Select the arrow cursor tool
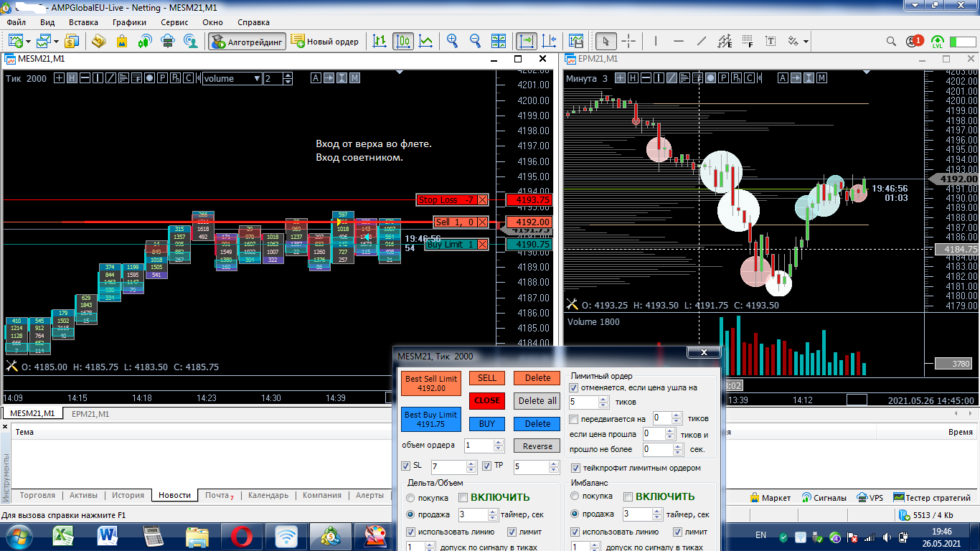Screen dimensions: 980x551 click(606, 42)
